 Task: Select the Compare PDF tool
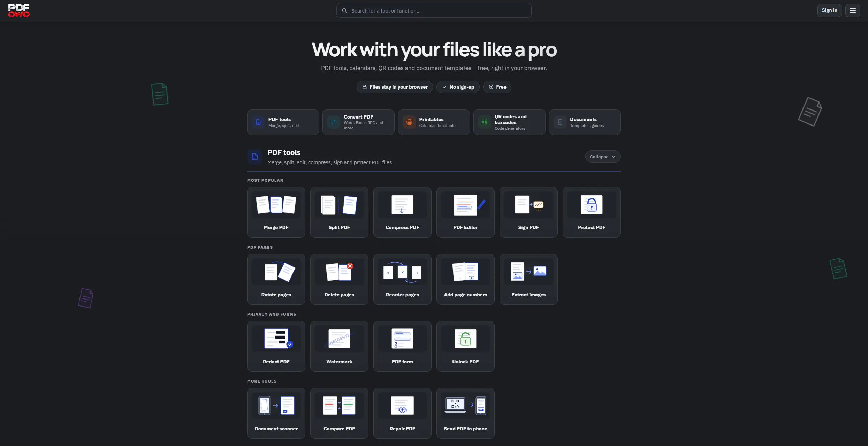point(339,413)
